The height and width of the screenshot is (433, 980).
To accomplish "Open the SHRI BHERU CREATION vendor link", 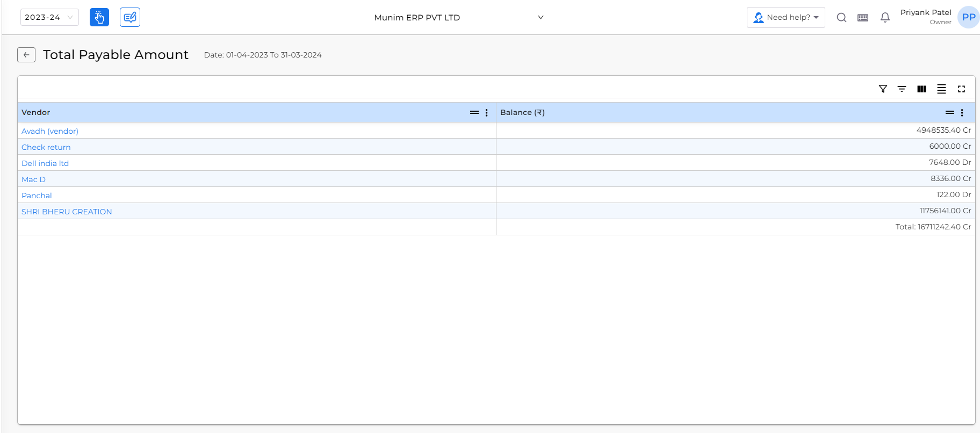I will [x=67, y=212].
